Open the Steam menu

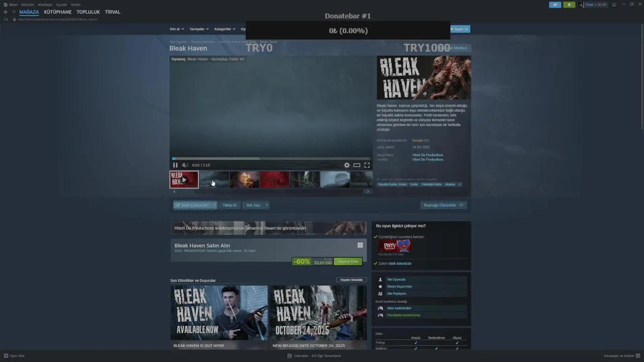(x=13, y=5)
